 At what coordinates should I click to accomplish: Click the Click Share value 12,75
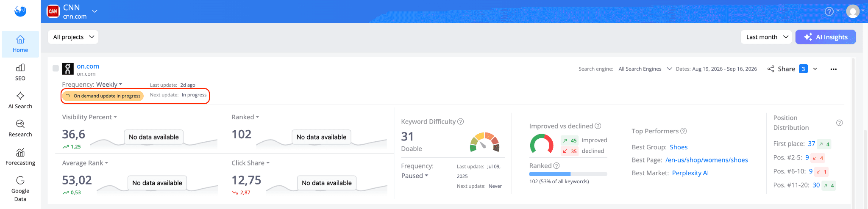[246, 180]
